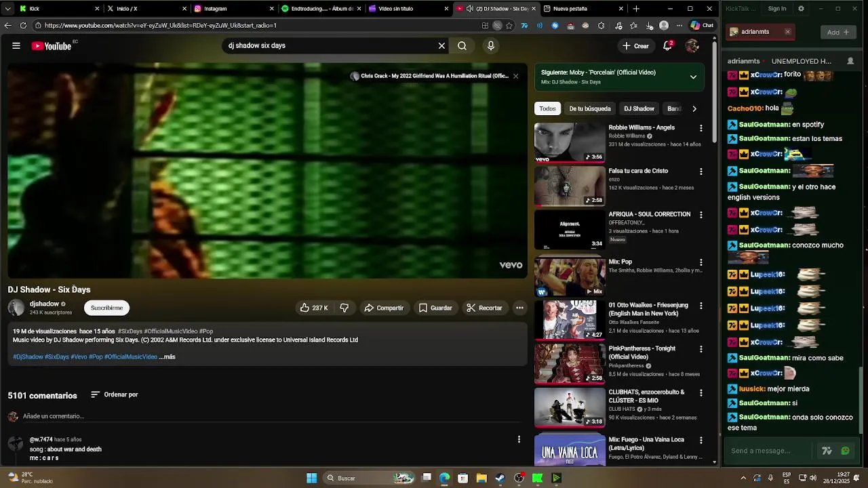The image size is (868, 488).
Task: Click Sign In in KickTalk
Action: pos(777,9)
